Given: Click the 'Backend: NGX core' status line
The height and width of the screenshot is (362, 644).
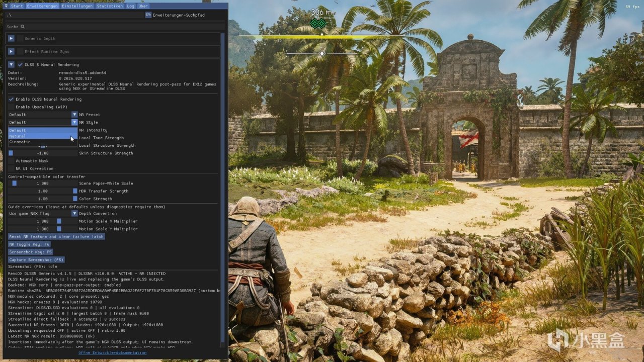Looking at the screenshot, I should pos(64,285).
